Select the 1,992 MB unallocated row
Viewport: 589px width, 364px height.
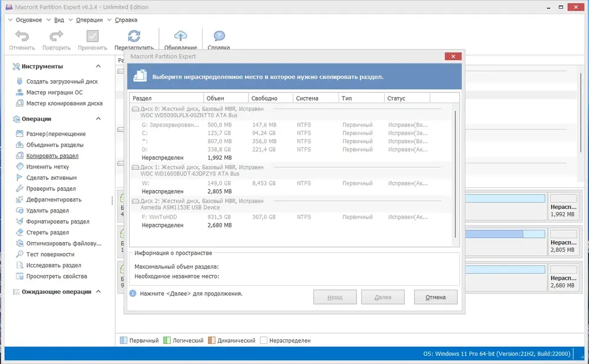(x=291, y=158)
